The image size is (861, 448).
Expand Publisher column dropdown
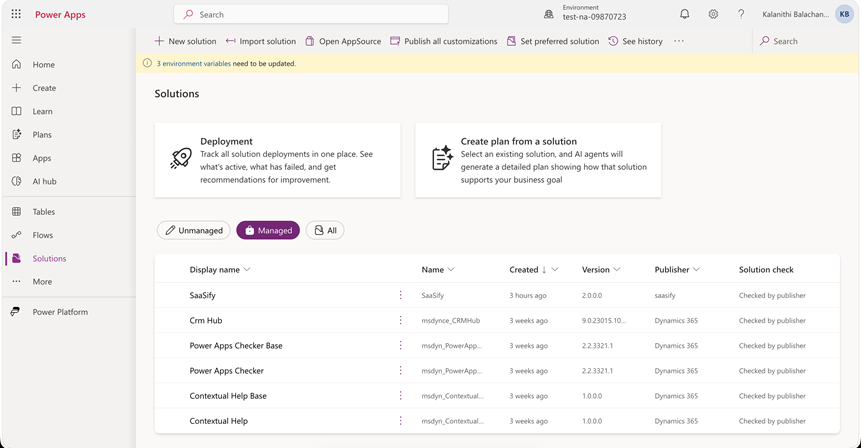(x=696, y=270)
